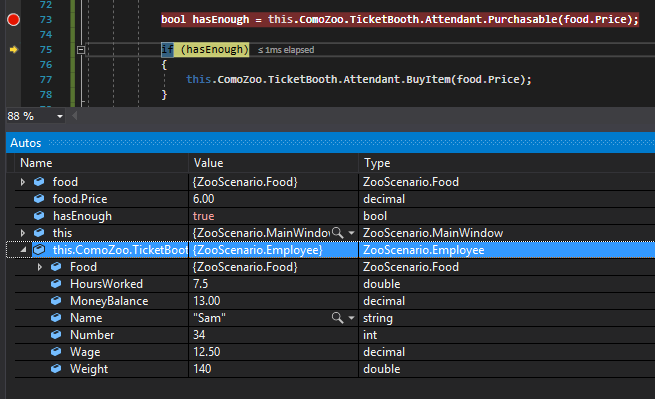Click the cube icon beside Number
655x399 pixels.
click(56, 335)
